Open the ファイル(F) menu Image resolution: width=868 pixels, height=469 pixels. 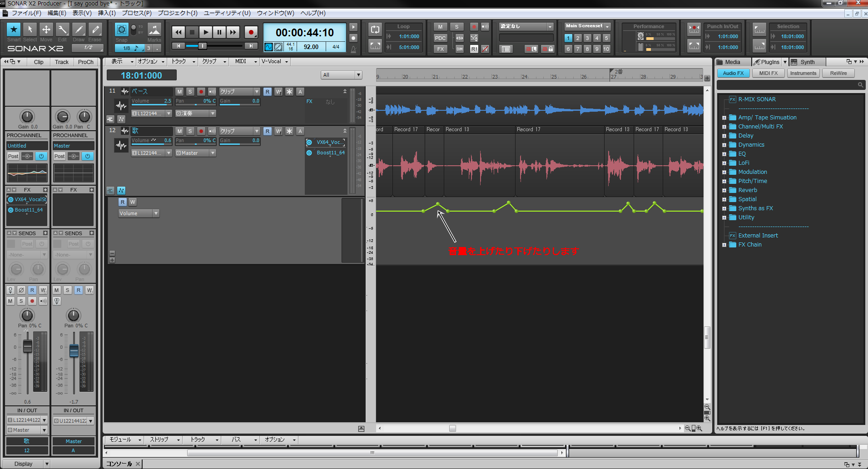point(26,13)
